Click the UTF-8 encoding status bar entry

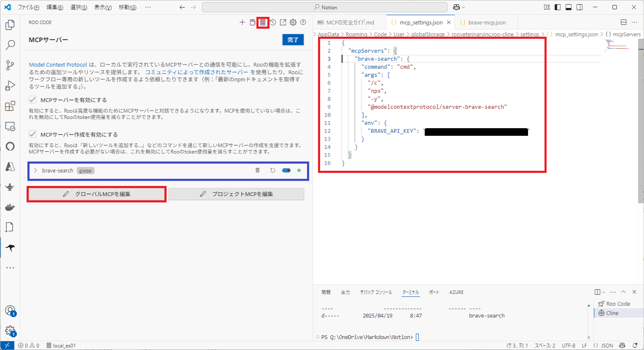coord(569,345)
